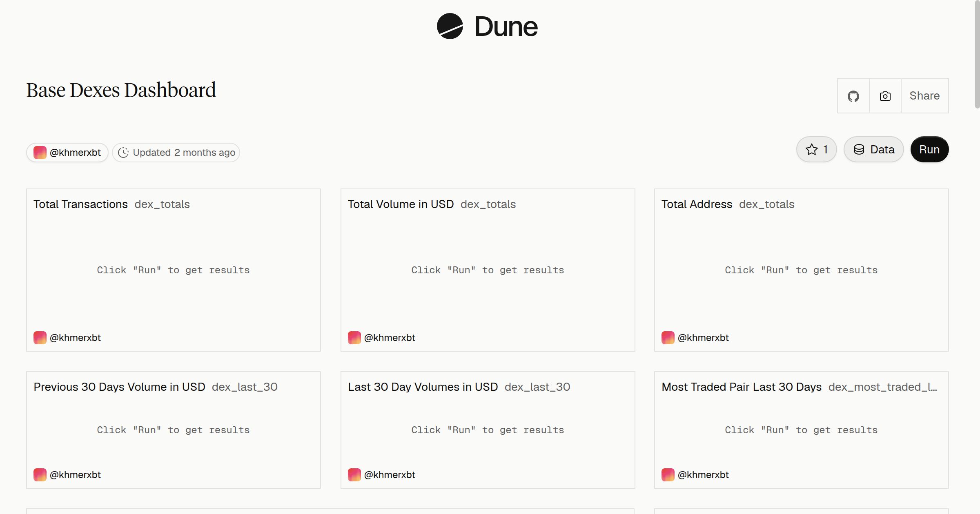Click the Base Dexes Dashboard heading

click(121, 90)
